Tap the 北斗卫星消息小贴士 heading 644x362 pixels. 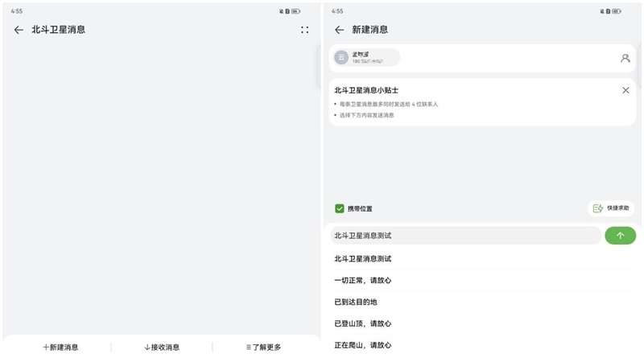(366, 90)
